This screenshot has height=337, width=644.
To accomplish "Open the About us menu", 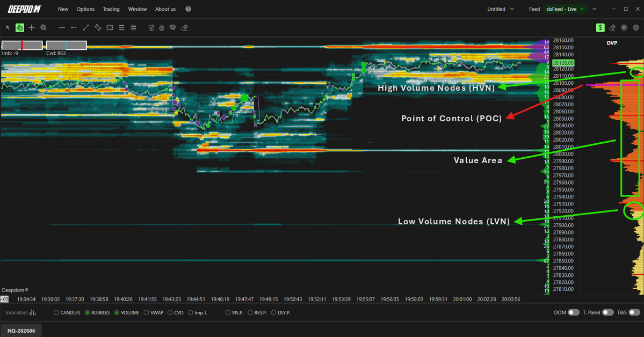I will pos(165,9).
